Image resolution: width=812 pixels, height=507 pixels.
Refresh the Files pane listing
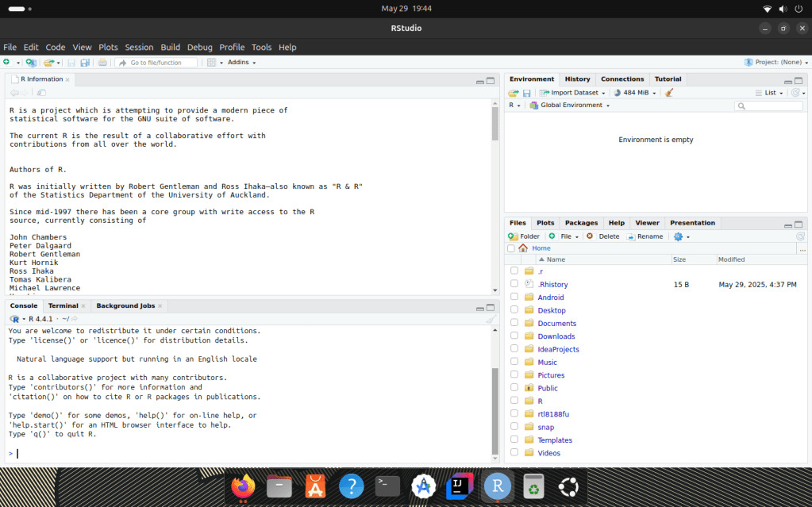pos(800,236)
